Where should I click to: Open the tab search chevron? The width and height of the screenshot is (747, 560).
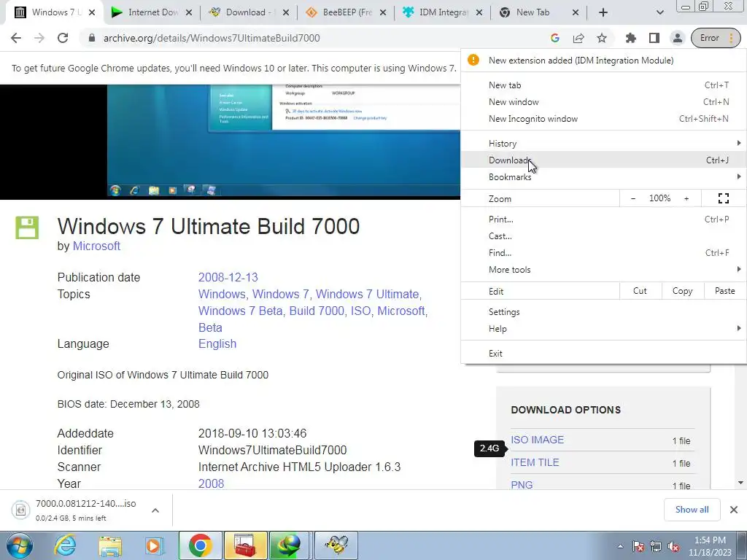point(659,12)
